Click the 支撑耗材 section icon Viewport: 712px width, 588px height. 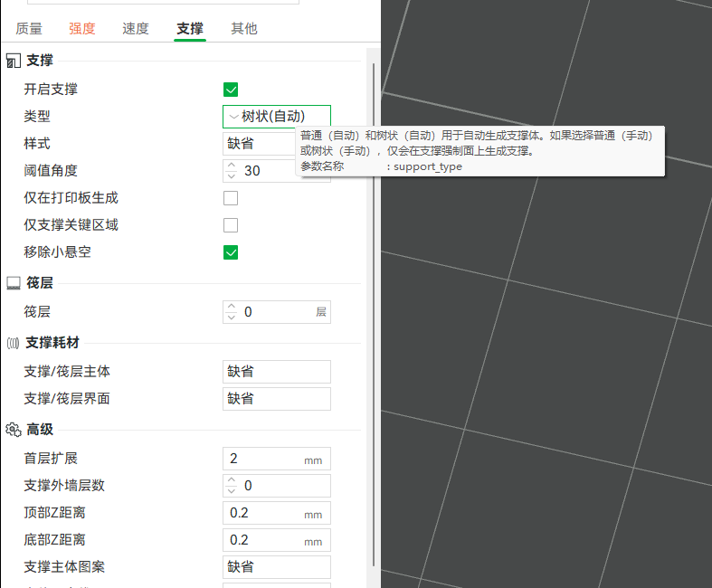tap(14, 343)
